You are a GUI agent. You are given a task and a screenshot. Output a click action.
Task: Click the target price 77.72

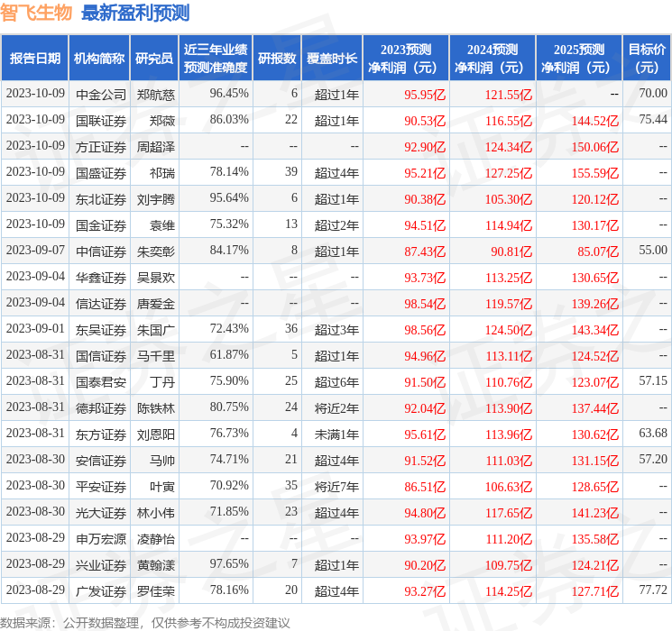pos(653,590)
